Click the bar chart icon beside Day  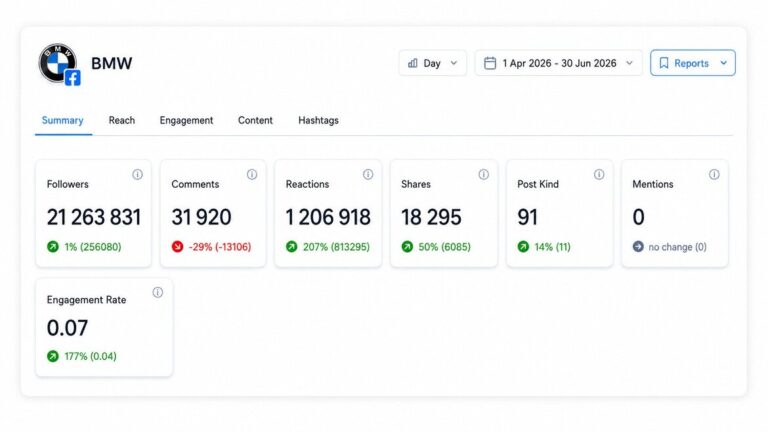[413, 63]
